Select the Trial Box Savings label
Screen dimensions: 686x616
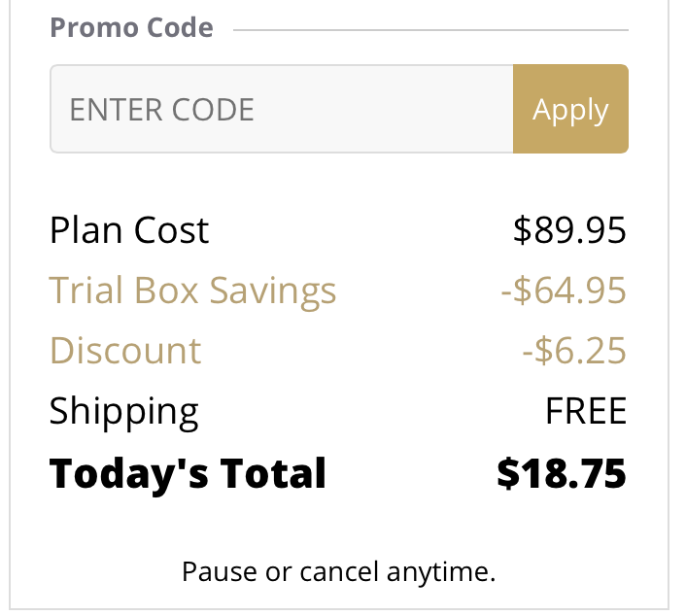pyautogui.click(x=192, y=291)
